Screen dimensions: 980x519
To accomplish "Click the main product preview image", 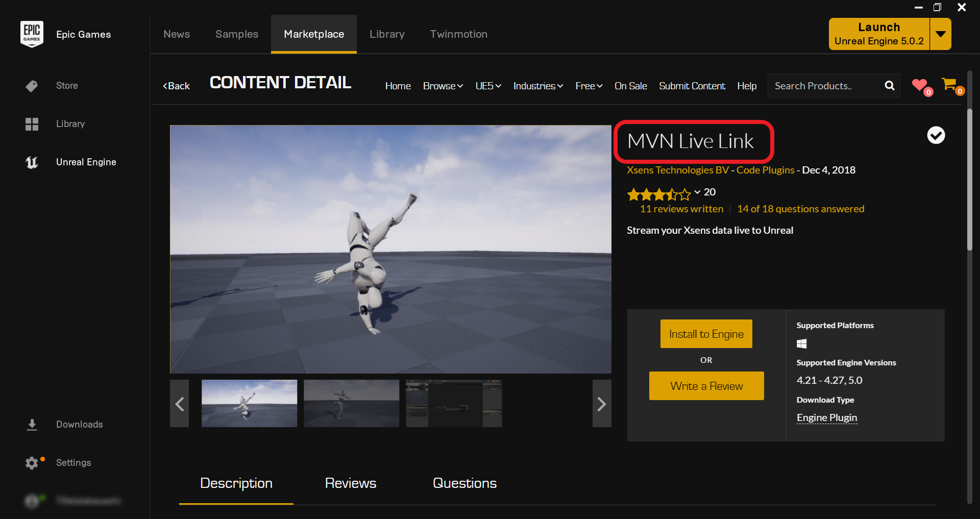I will pos(390,249).
